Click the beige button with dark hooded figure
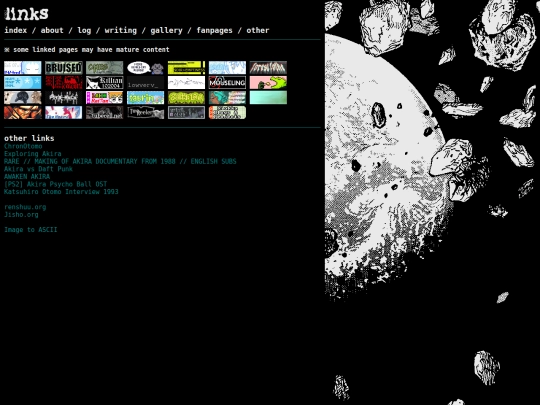The height and width of the screenshot is (405, 540). pyautogui.click(x=23, y=98)
